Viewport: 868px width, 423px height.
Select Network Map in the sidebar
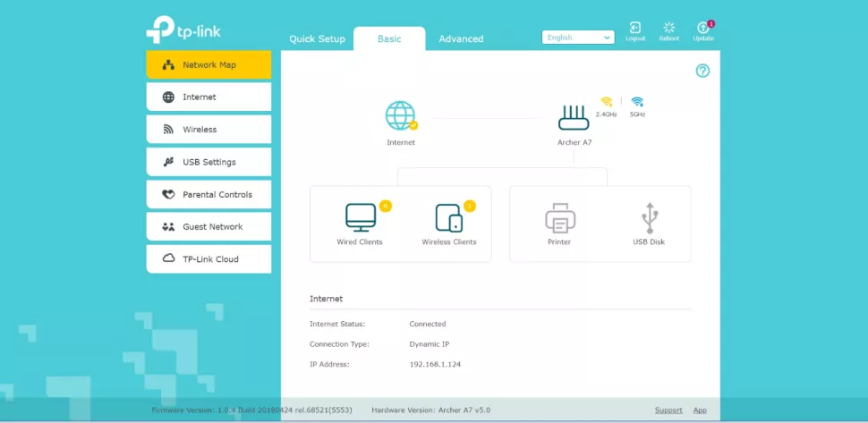pyautogui.click(x=208, y=64)
